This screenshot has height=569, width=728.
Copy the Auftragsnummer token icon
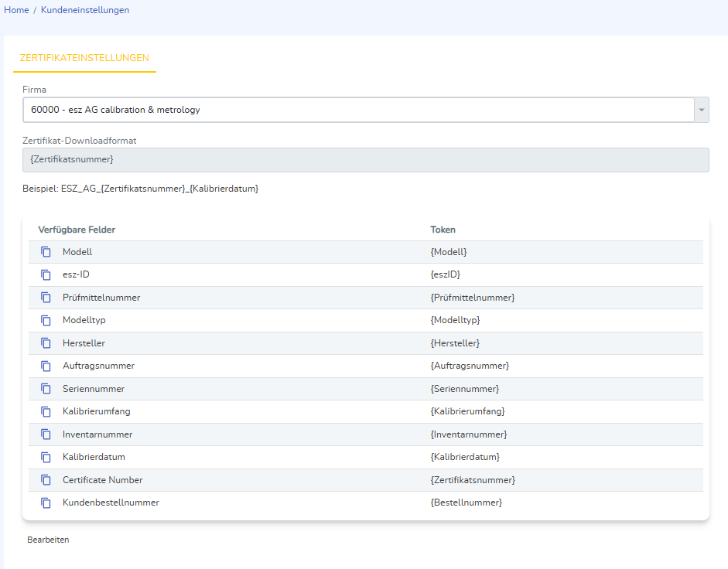(x=46, y=366)
